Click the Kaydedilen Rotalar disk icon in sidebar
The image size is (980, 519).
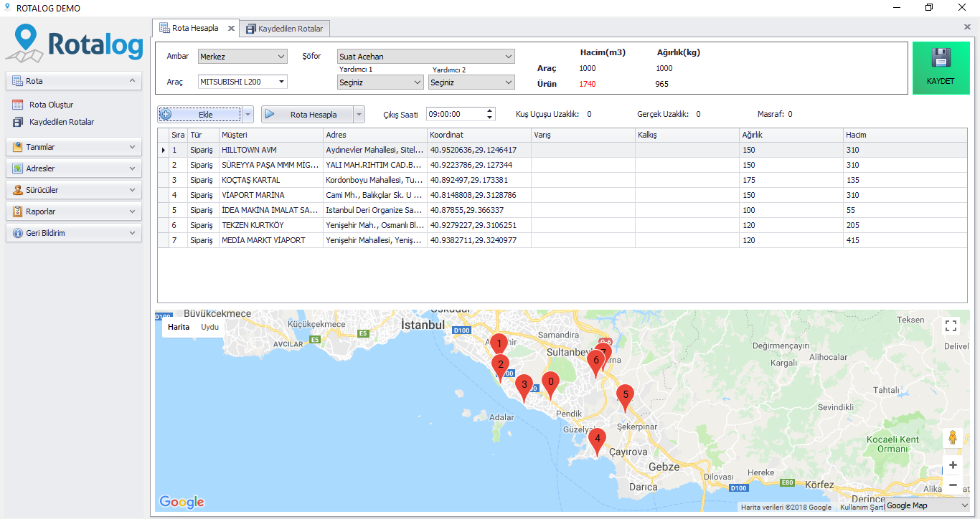point(18,122)
